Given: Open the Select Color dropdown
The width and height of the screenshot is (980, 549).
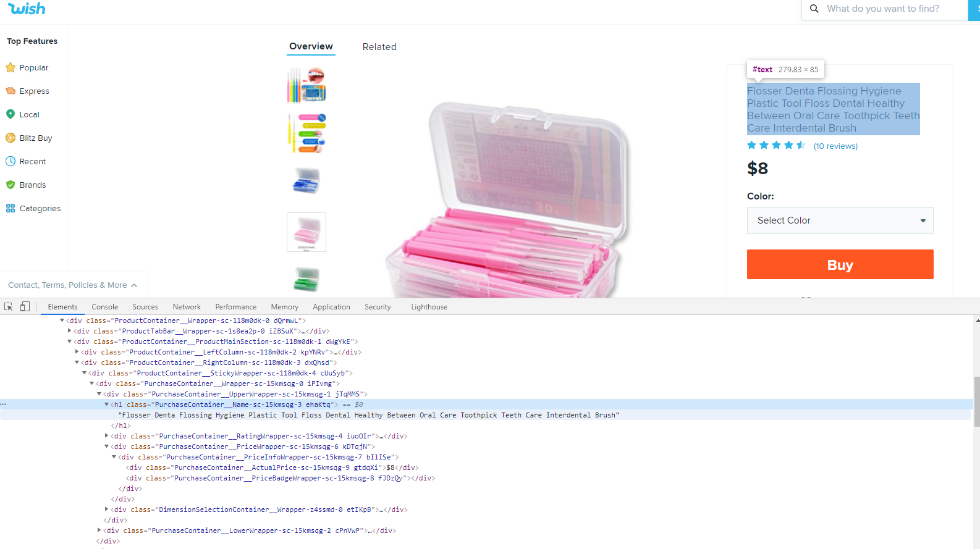Looking at the screenshot, I should click(840, 220).
